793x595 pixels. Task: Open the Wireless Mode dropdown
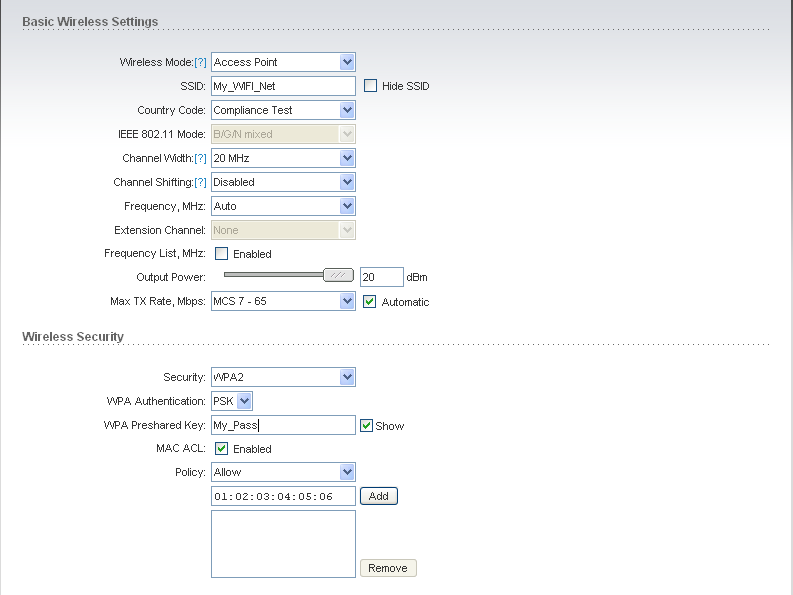click(283, 62)
